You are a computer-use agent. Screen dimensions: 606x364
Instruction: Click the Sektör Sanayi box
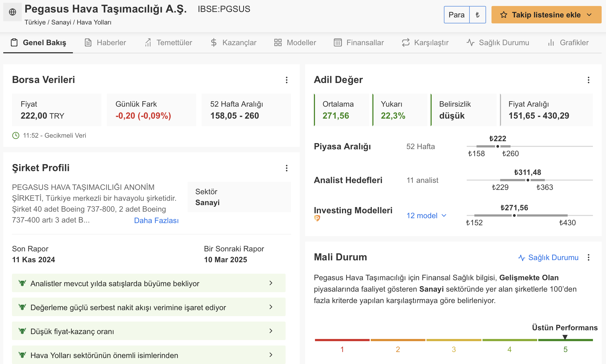click(239, 197)
